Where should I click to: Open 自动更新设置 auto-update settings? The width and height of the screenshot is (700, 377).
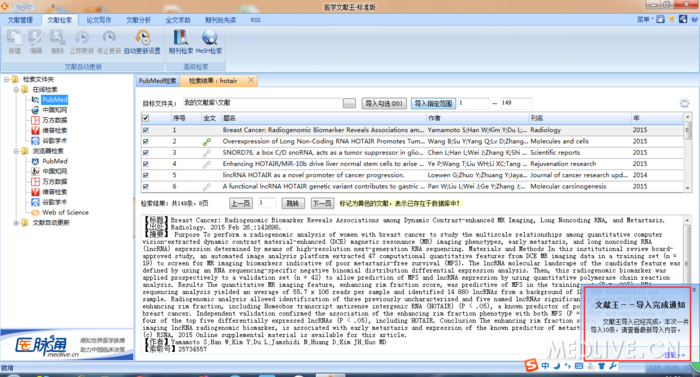click(142, 42)
